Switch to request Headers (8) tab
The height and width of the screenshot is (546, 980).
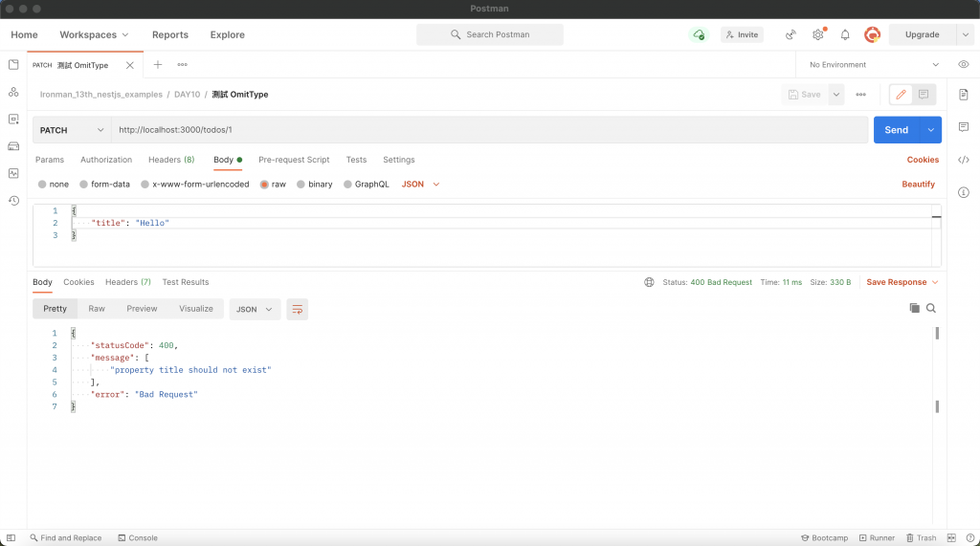tap(171, 160)
